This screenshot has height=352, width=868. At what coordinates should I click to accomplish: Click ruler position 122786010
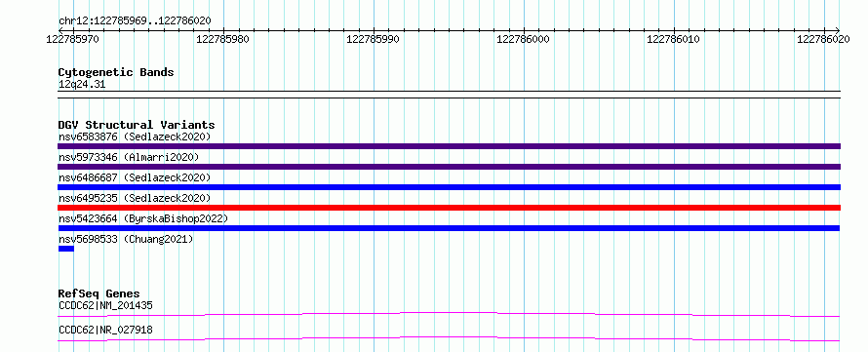click(673, 39)
